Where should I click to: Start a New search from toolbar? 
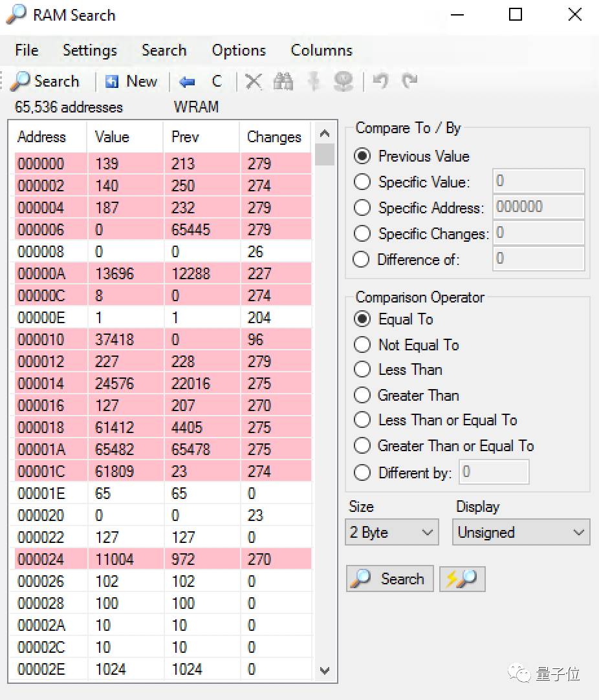click(x=131, y=81)
